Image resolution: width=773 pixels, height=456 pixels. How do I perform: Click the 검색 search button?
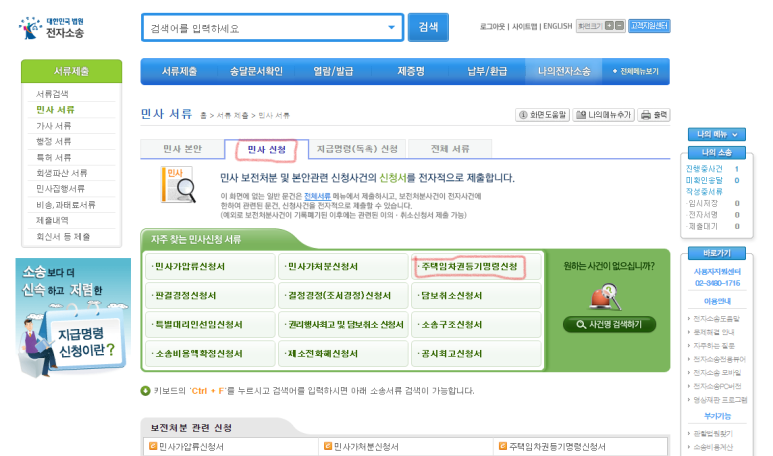tap(428, 27)
